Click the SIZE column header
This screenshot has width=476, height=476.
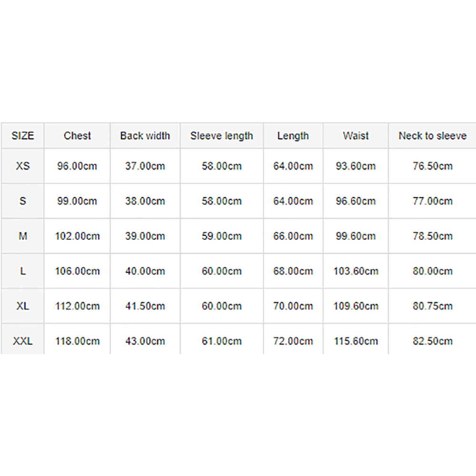click(23, 136)
